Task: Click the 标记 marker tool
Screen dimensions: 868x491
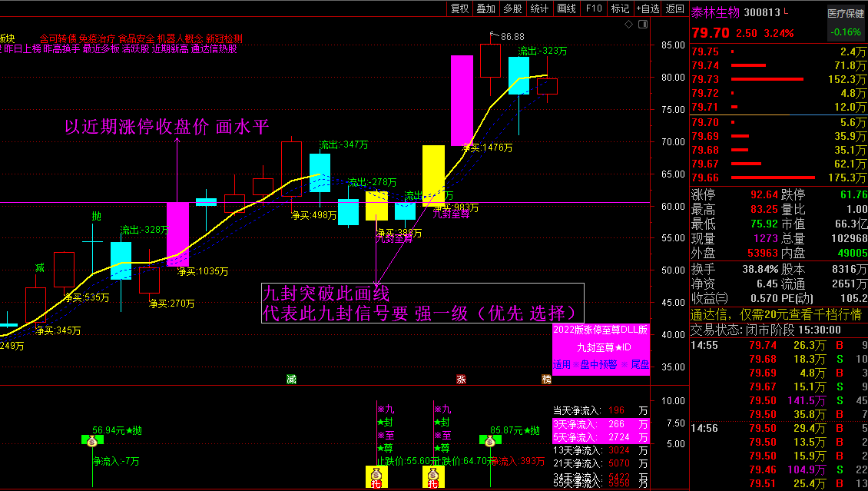Action: 620,8
